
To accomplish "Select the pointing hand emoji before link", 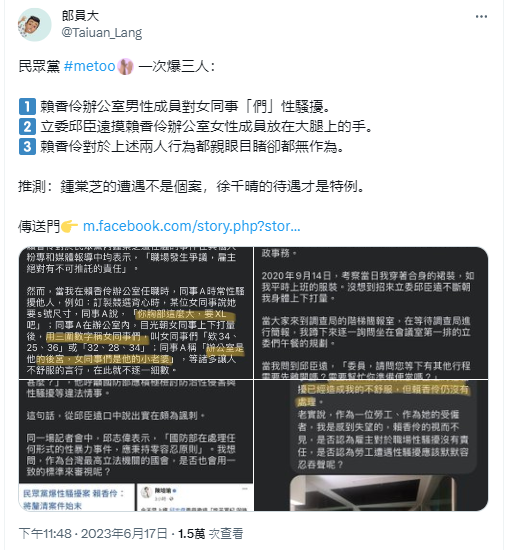I will pos(69,226).
